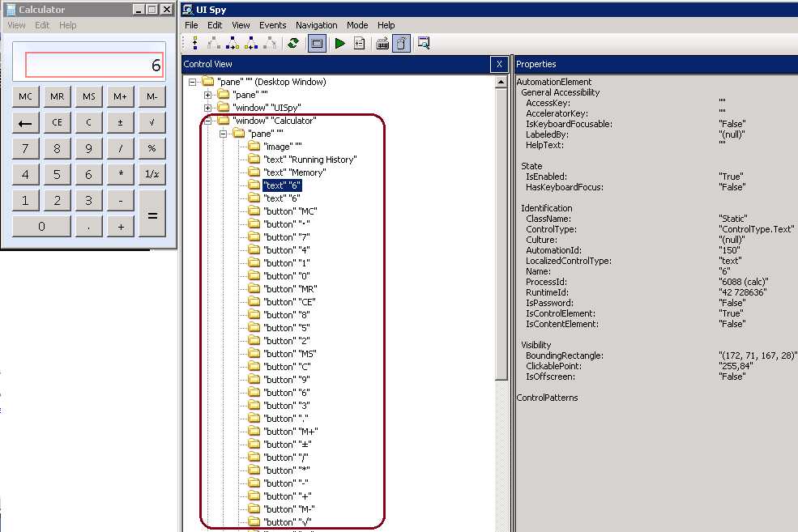Click the ClickablePoint value "255,84"

pos(736,366)
